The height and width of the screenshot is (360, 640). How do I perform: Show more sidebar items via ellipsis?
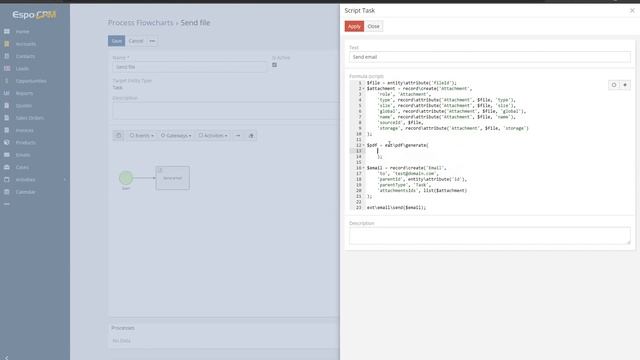[x=7, y=204]
